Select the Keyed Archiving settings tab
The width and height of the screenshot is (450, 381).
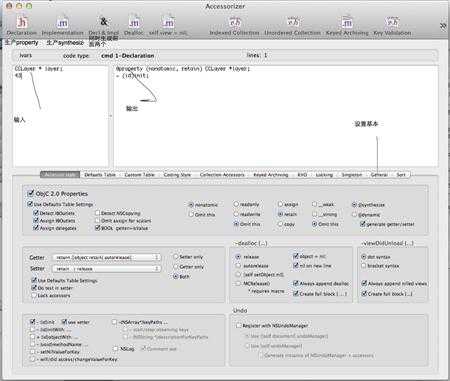[270, 175]
